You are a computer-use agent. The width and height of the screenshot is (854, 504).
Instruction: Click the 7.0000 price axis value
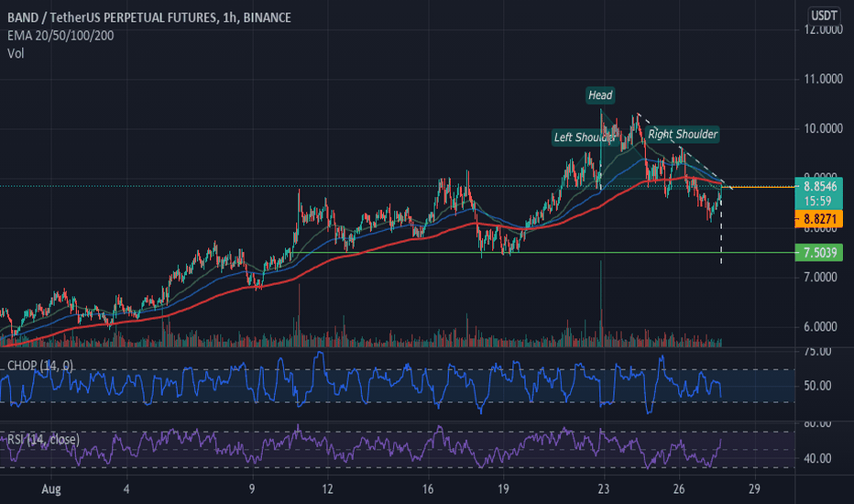point(821,278)
